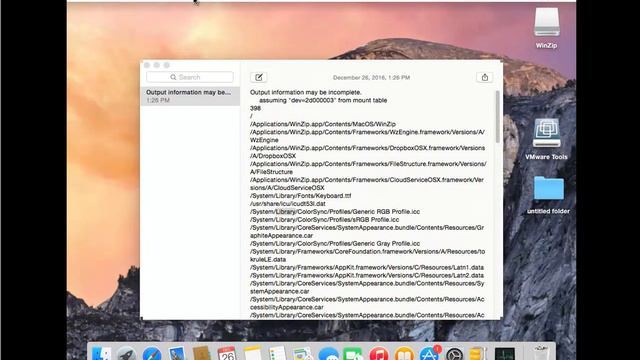Open System Preferences from the dock

click(454, 353)
